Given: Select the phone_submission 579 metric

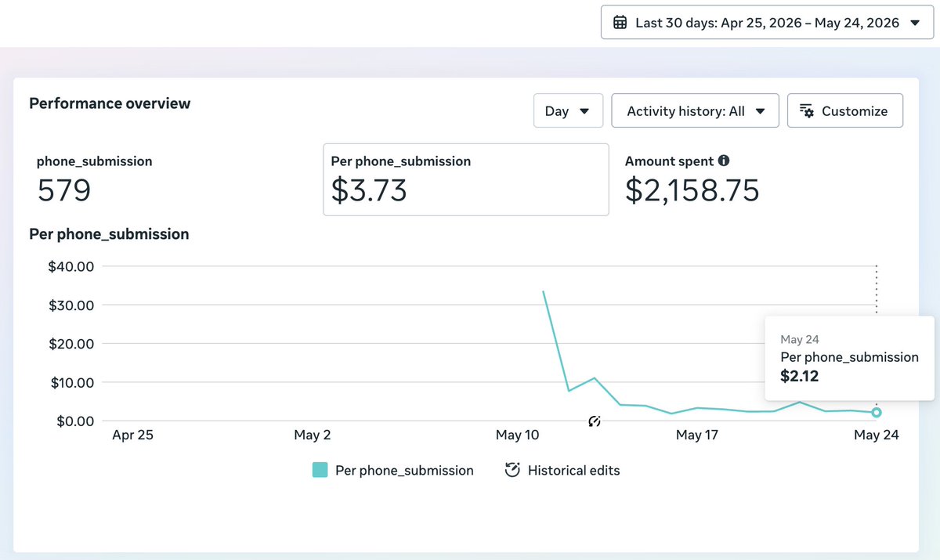Looking at the screenshot, I should pos(95,179).
